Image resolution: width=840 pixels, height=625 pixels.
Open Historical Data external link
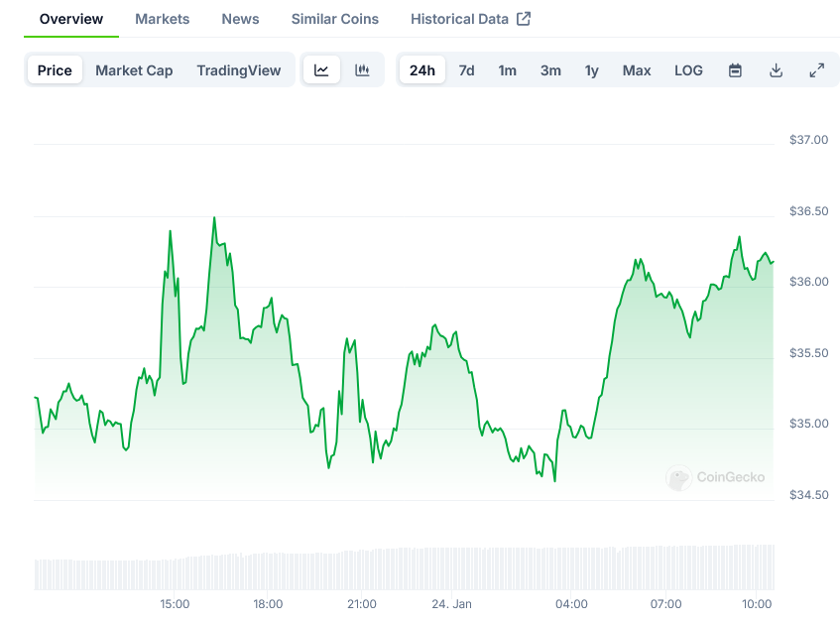click(x=470, y=19)
